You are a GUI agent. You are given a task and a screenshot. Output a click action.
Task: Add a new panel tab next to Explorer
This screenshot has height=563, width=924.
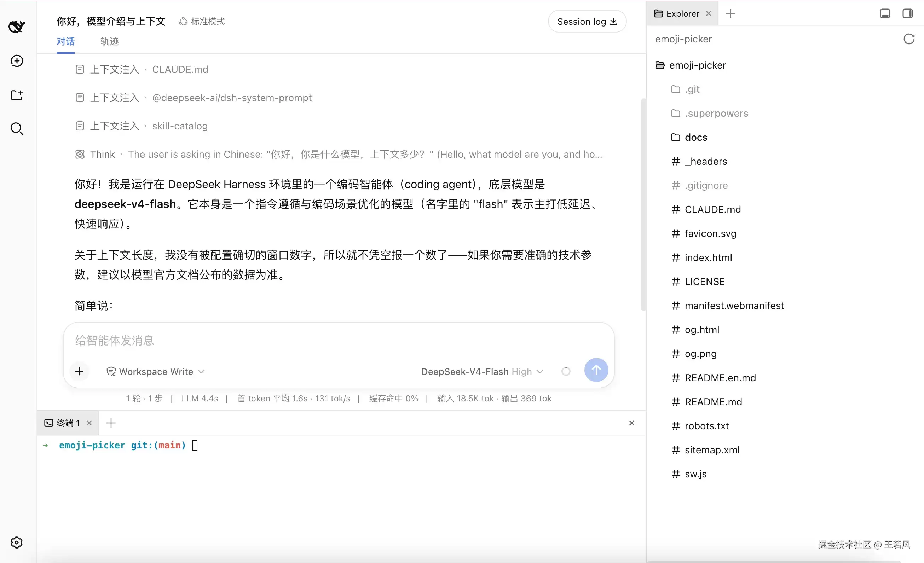coord(730,13)
